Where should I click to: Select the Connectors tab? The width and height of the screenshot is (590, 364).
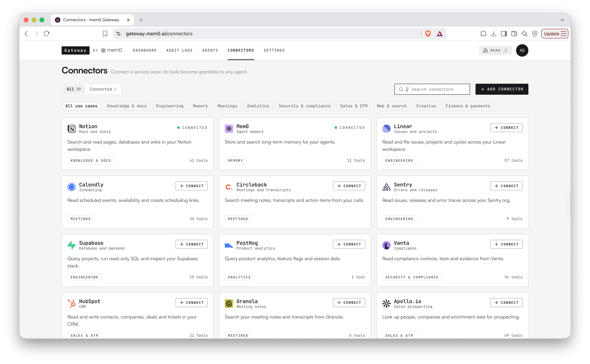241,50
